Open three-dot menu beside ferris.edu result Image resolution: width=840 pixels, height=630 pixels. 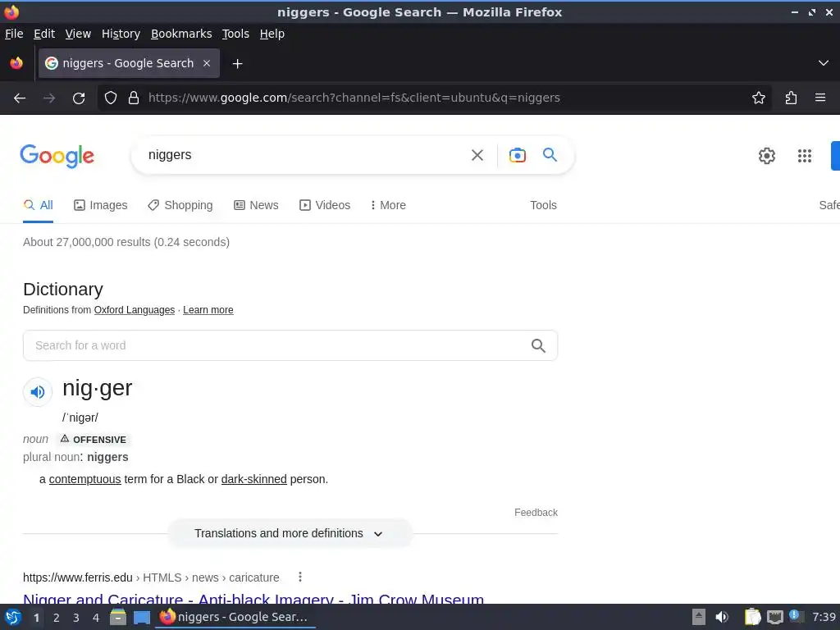pos(300,577)
